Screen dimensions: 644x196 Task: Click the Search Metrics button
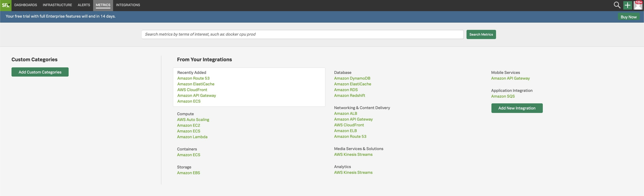[x=481, y=34]
